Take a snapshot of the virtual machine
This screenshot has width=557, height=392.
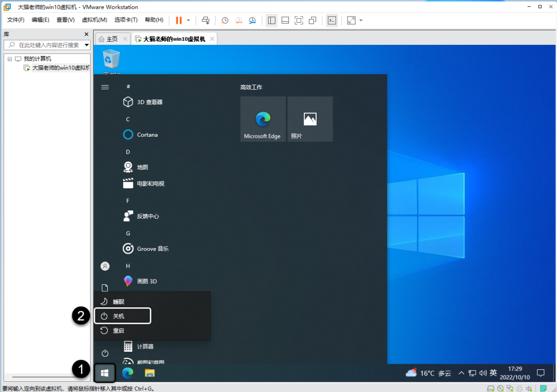[225, 20]
